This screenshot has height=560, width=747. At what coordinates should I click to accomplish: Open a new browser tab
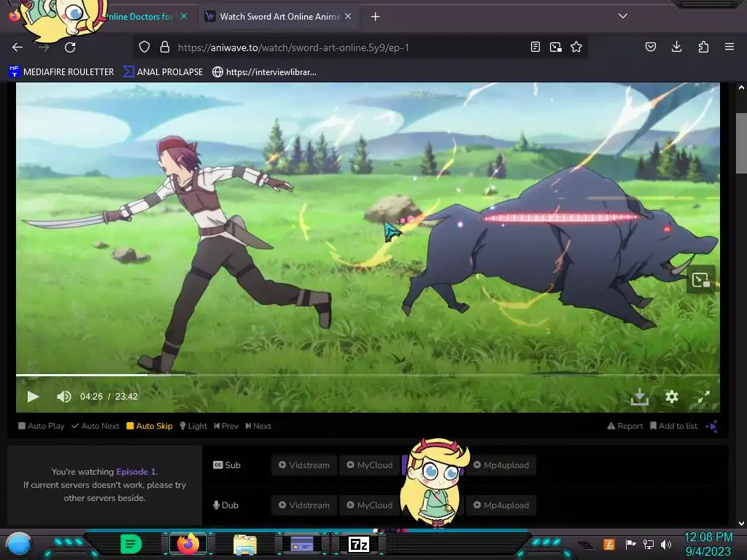[376, 17]
